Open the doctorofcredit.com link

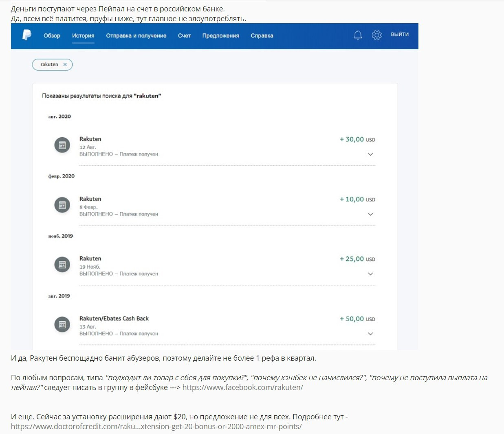point(156,427)
